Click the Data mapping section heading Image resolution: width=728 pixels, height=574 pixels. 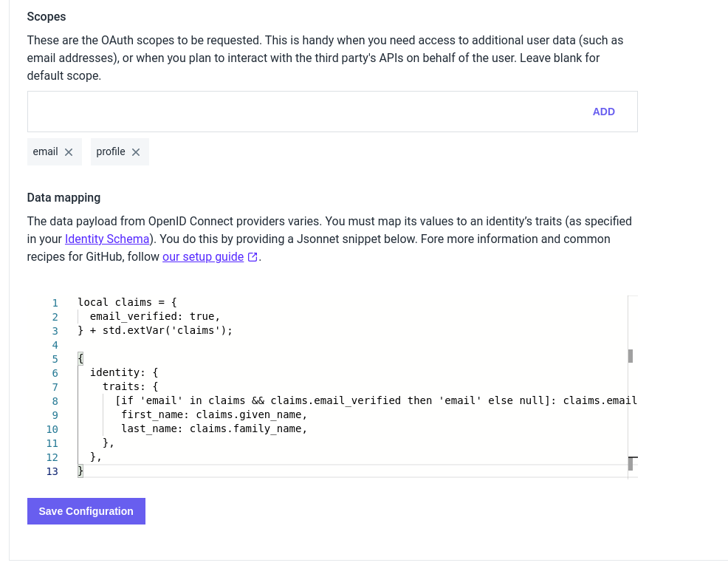coord(63,197)
